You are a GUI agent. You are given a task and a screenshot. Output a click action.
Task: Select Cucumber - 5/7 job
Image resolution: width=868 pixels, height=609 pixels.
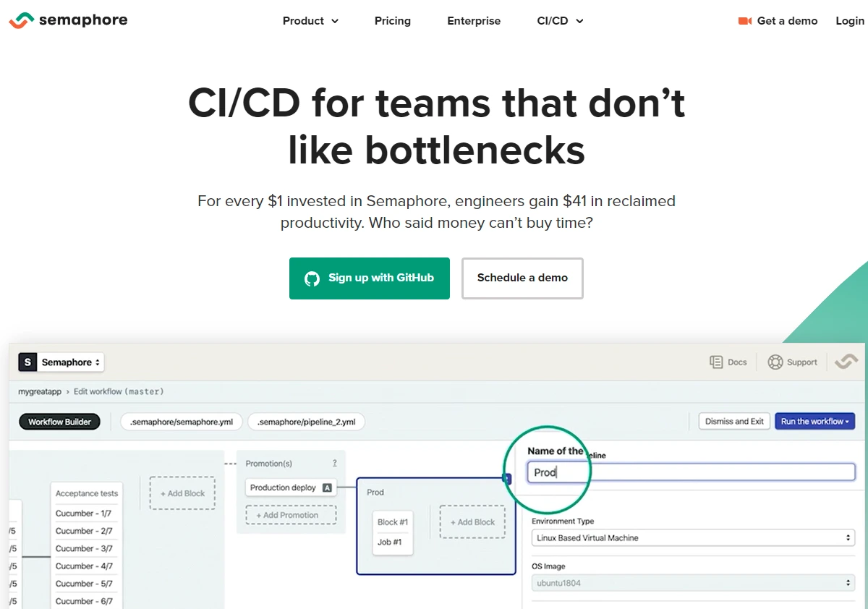(x=84, y=584)
